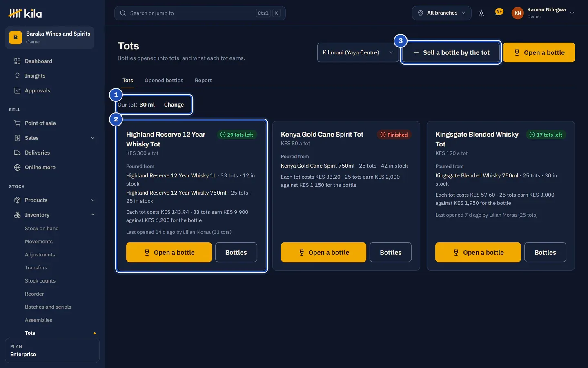Focus the Search or jump to field

point(200,13)
